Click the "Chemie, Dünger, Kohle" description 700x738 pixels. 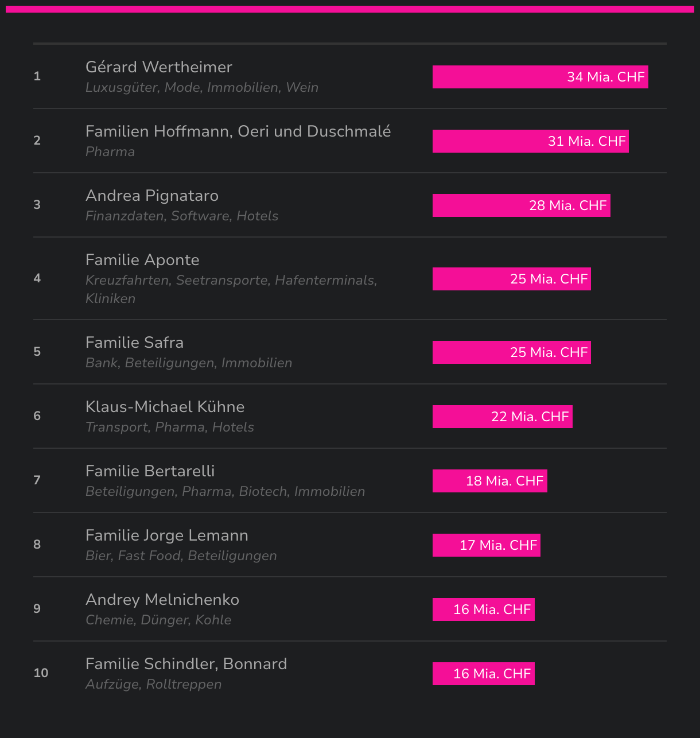coord(158,620)
